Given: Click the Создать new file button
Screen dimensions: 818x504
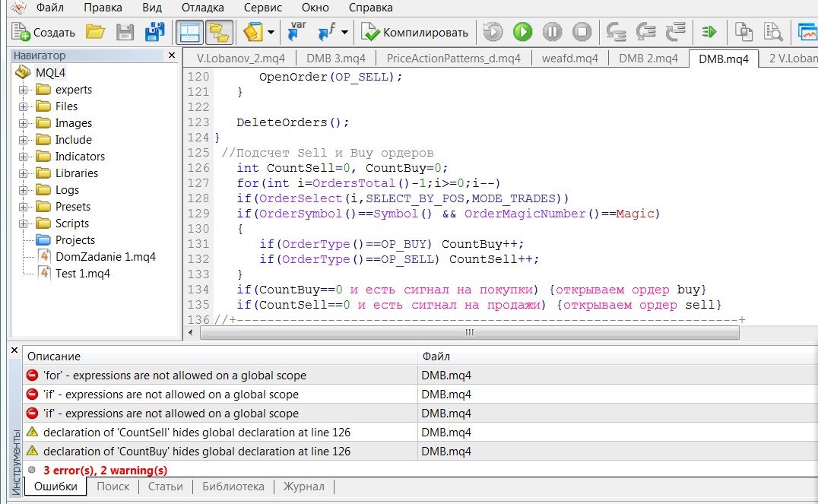Looking at the screenshot, I should [43, 33].
